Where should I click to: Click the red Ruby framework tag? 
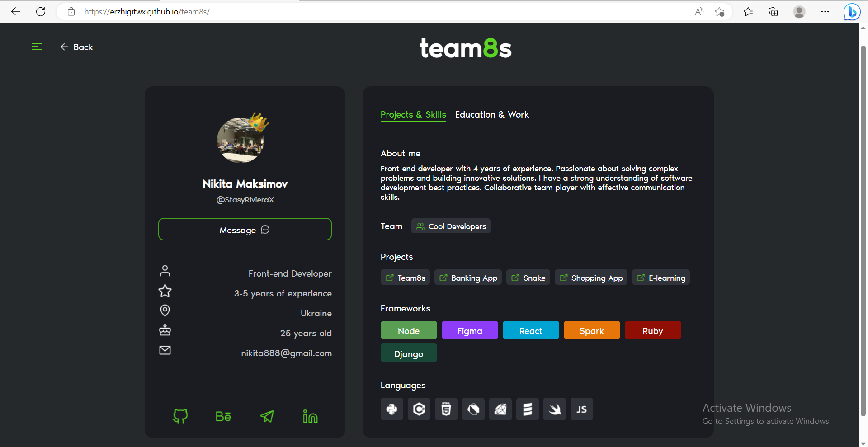pyautogui.click(x=653, y=330)
